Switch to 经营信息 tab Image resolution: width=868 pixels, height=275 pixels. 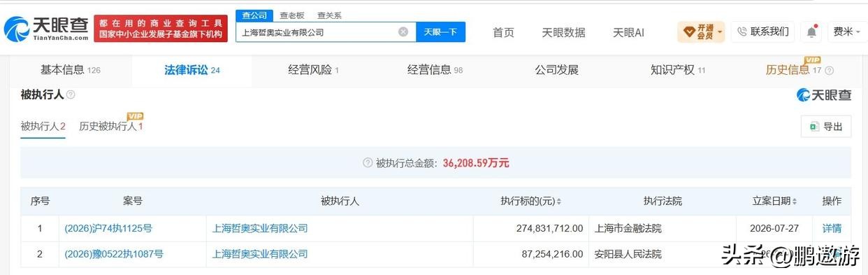pos(435,70)
